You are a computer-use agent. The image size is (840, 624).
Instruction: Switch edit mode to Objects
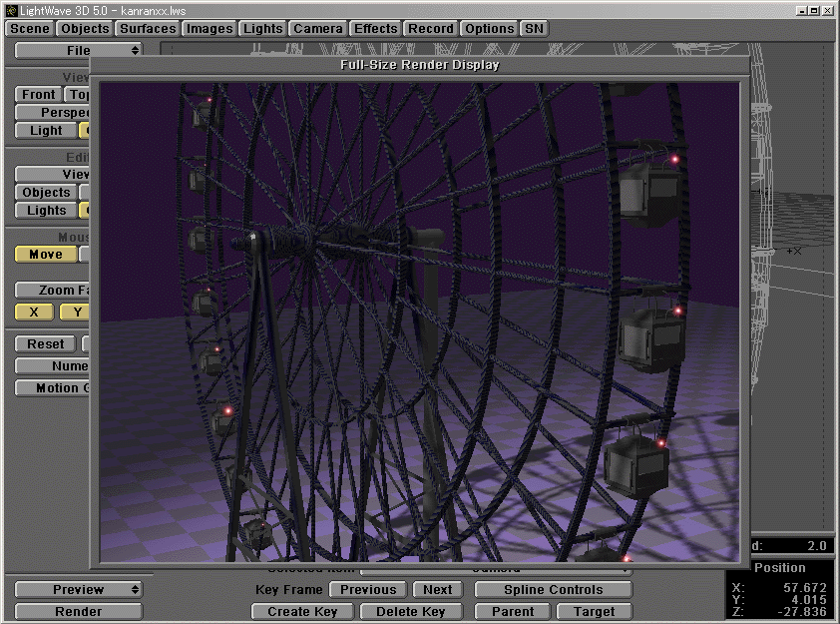[x=45, y=192]
